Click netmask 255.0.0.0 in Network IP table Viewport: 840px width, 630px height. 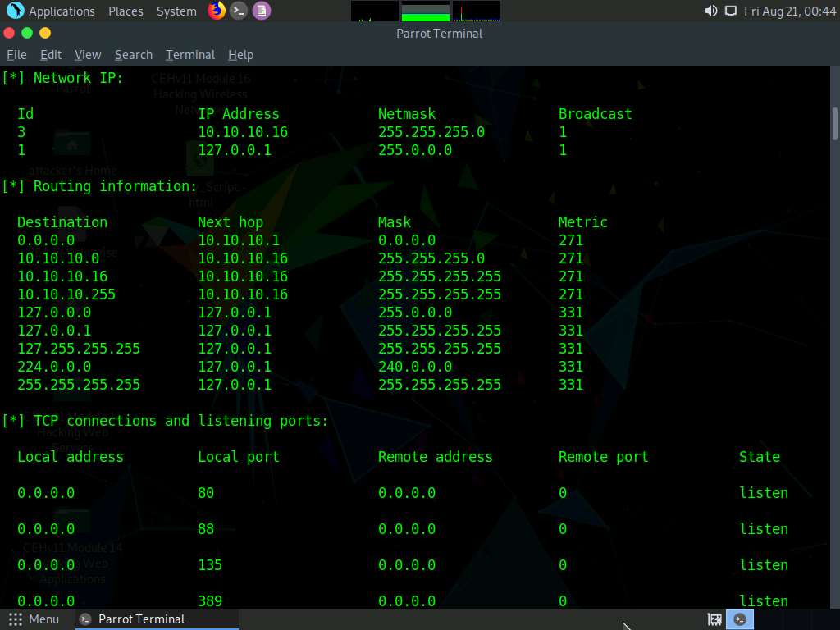coord(414,150)
